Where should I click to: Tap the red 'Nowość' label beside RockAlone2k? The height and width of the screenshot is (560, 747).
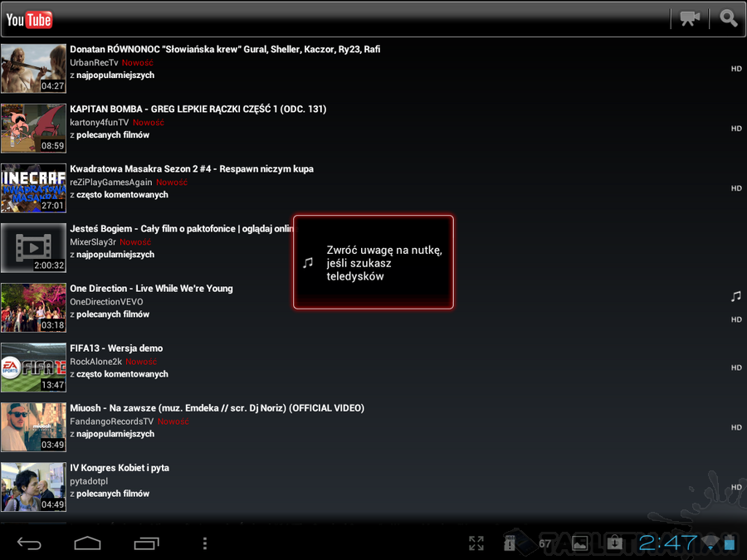tap(141, 362)
